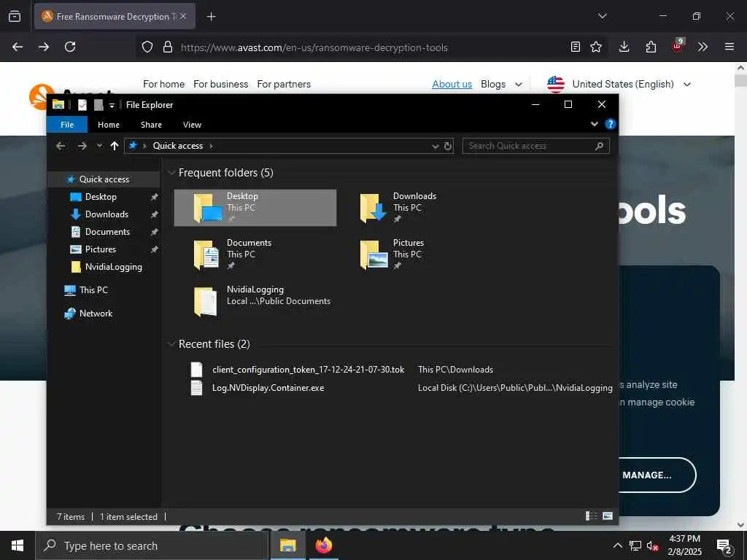Open the Blogs dropdown on Avast site

tap(501, 85)
